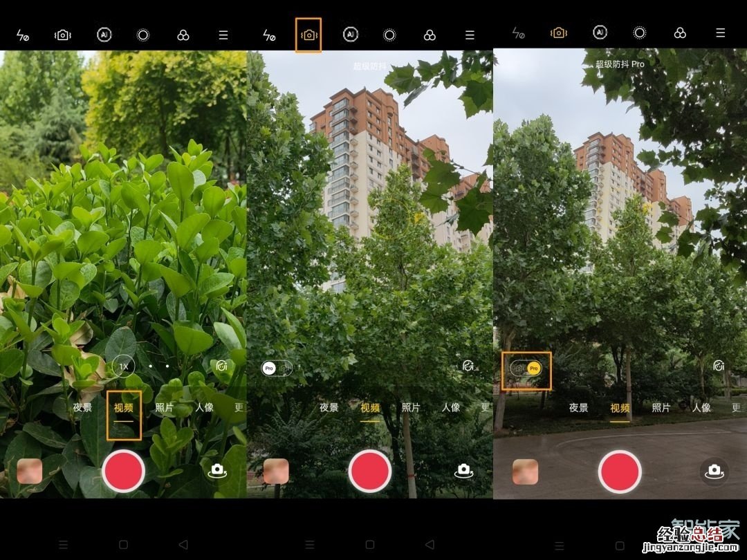Screen dimensions: 747x560
Task: Tap 1X zoom button in left screen
Action: tap(123, 366)
